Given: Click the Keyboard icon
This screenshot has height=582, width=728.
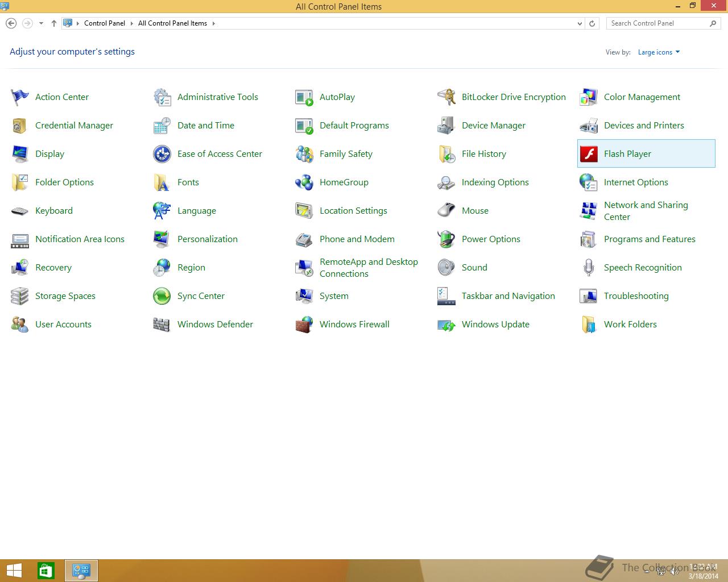Looking at the screenshot, I should pos(20,211).
